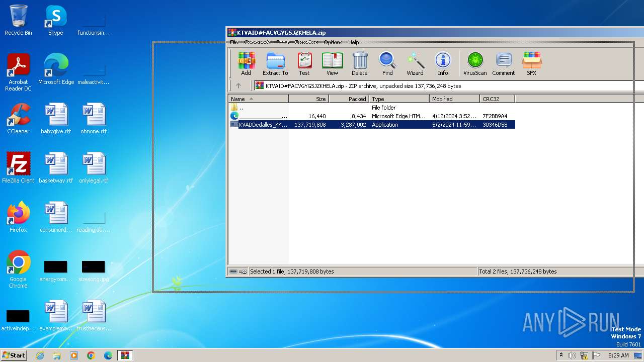
Task: Select babygive.rtf on the desktop
Action: pos(56,119)
